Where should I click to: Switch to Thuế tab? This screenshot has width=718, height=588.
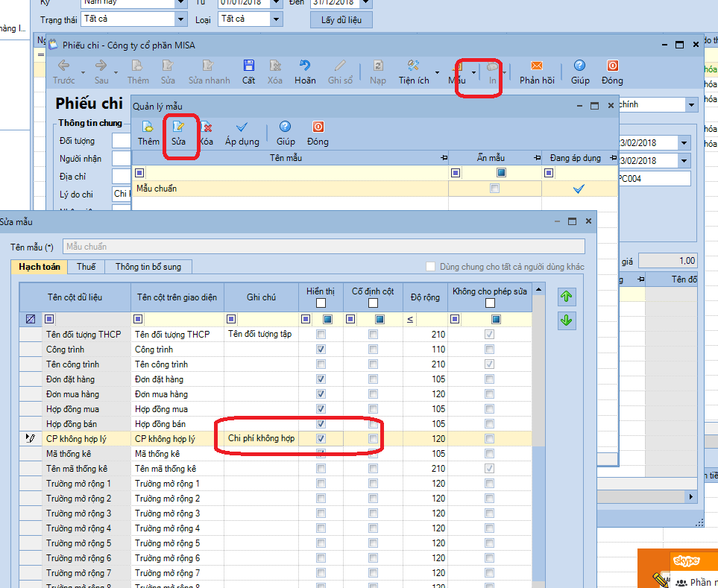[86, 267]
